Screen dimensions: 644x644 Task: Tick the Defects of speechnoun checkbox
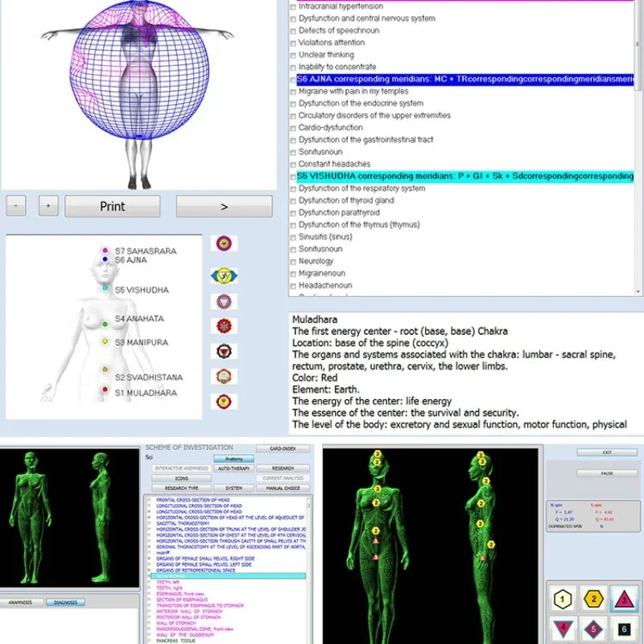(293, 31)
